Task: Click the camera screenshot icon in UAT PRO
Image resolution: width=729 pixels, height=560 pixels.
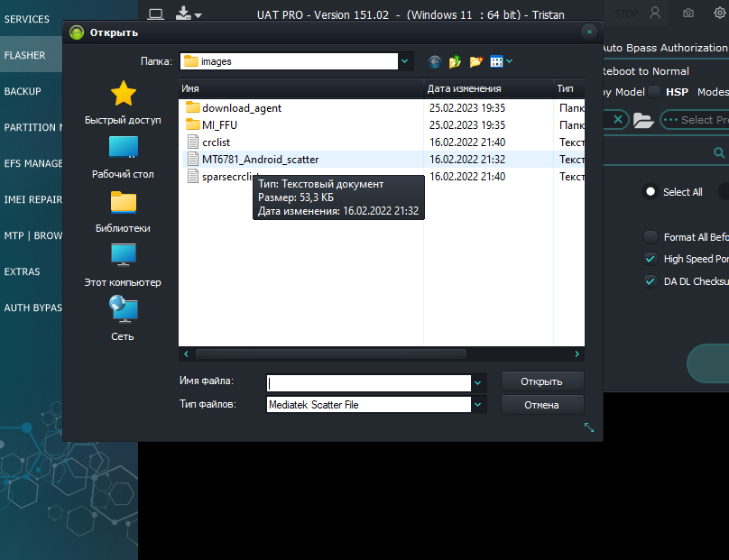Action: click(x=688, y=13)
